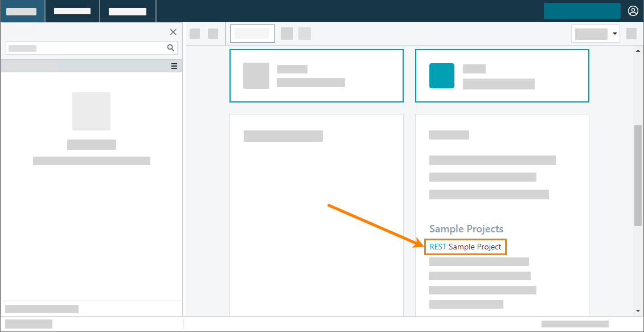Open the dropdown at the toolbar's right end
Viewport: 644px width, 332px height.
point(594,33)
